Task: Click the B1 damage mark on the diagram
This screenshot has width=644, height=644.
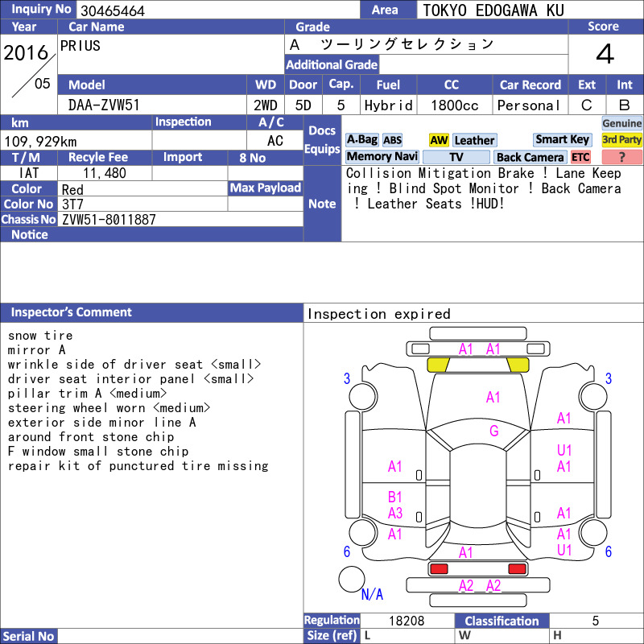Action: point(394,497)
